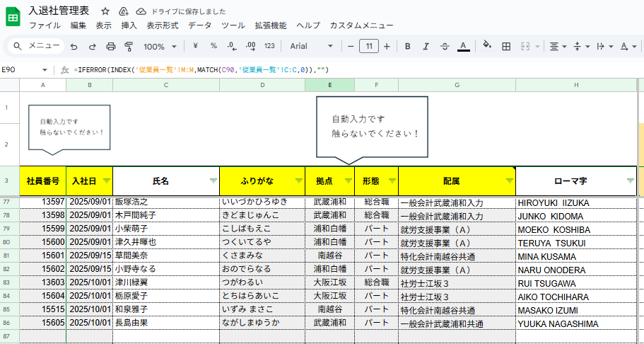The image size is (644, 344).
Task: Open the cell fill color picker
Action: [486, 46]
